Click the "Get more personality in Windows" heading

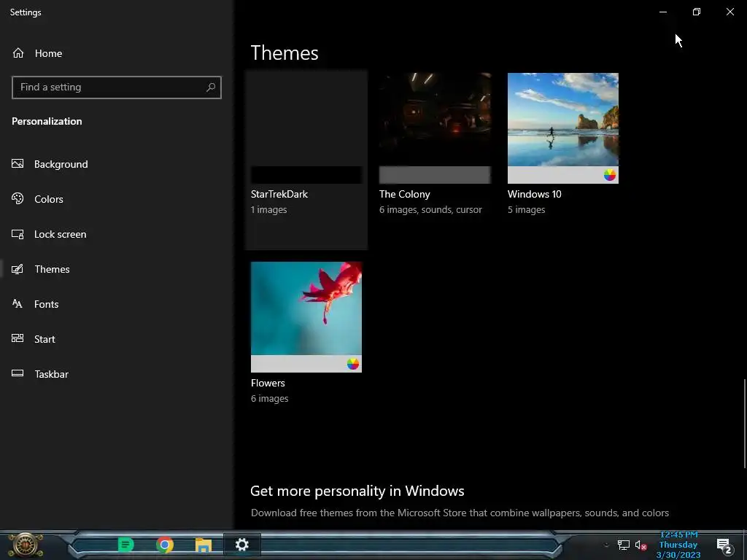click(x=357, y=491)
